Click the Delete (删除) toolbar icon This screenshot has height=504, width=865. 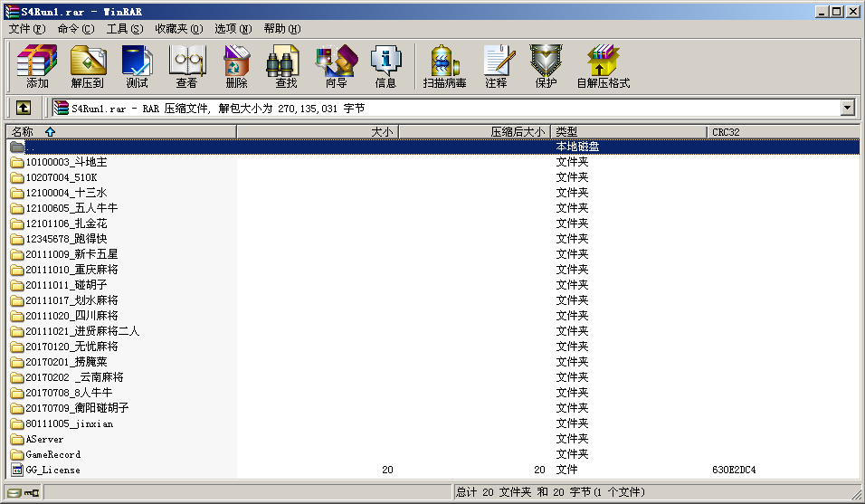(x=236, y=67)
